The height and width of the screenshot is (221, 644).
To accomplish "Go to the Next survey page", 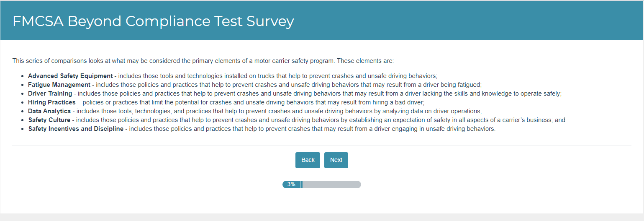I will click(336, 160).
